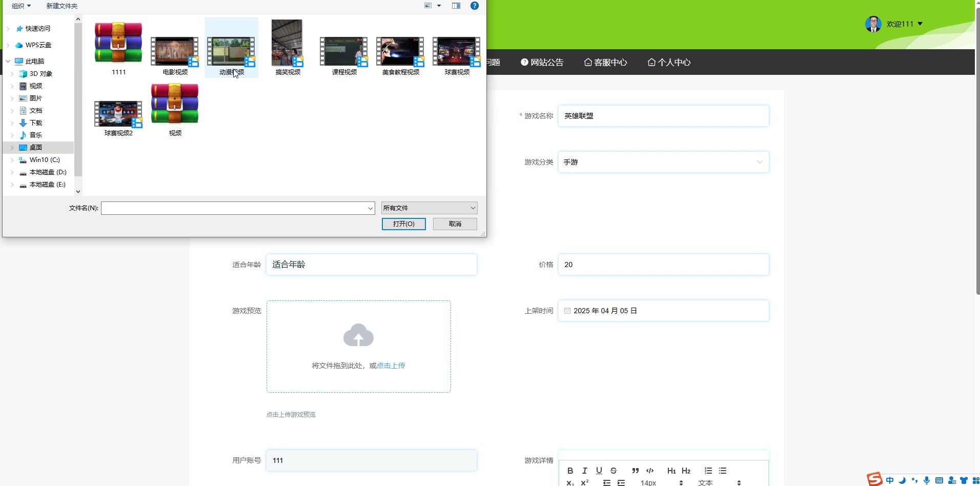Open the 文档 library in the tree
The height and width of the screenshot is (486, 980).
36,111
